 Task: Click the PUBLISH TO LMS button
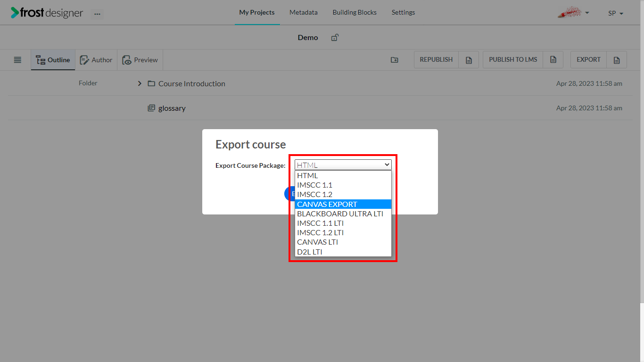513,60
